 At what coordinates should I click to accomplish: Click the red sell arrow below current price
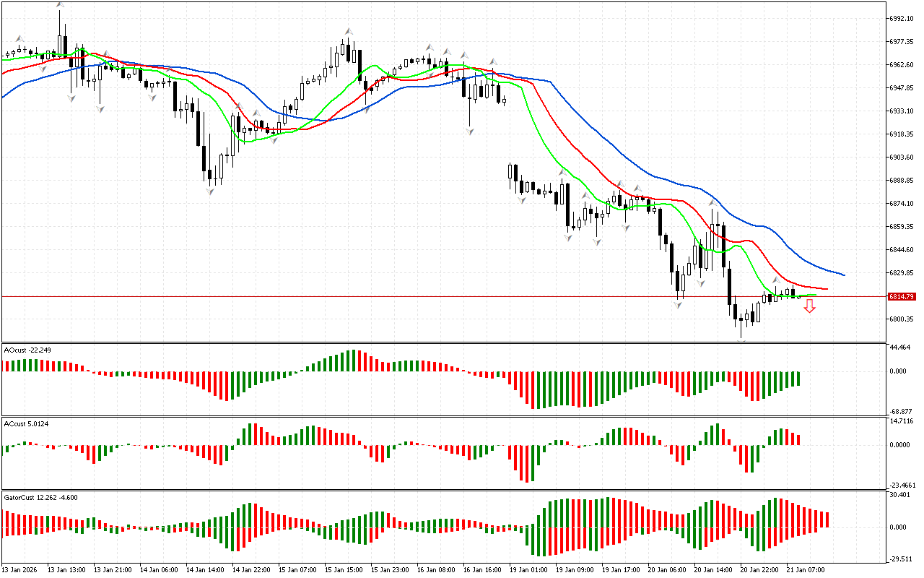tap(810, 306)
